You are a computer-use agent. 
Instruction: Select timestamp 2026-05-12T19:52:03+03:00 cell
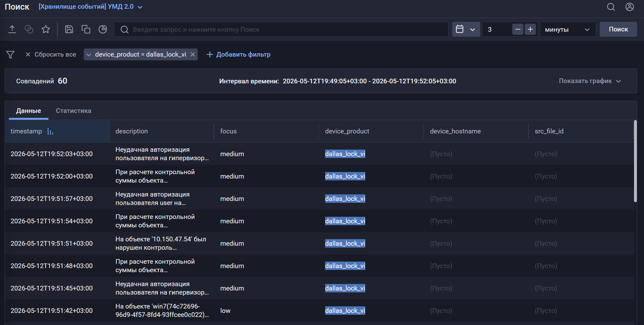pos(52,154)
